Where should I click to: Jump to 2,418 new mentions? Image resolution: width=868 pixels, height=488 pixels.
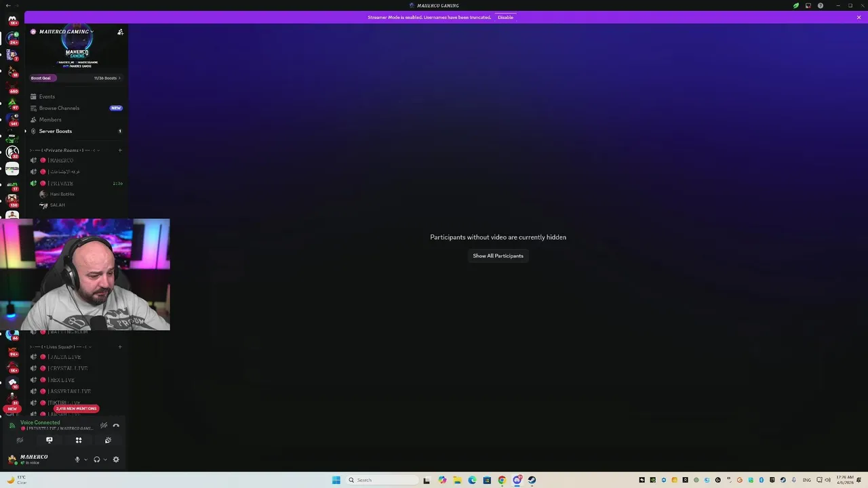pyautogui.click(x=77, y=409)
